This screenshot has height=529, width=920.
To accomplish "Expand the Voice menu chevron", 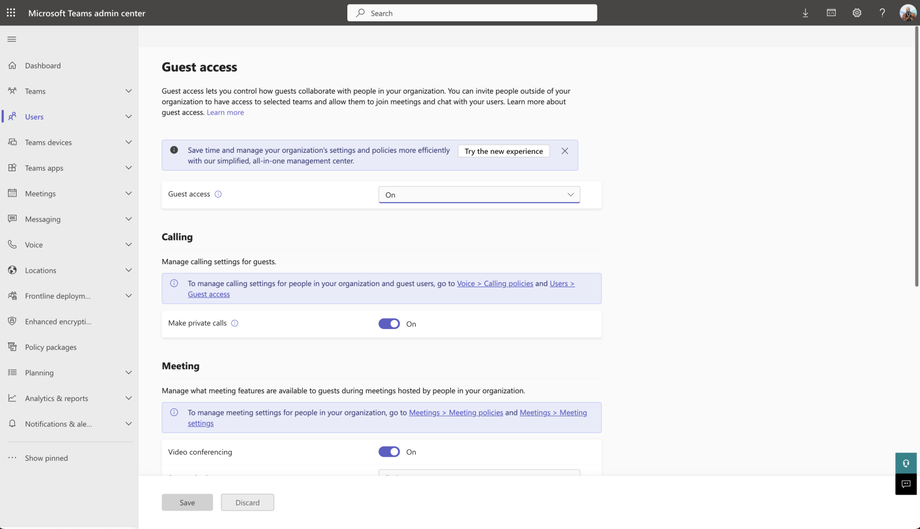I will pos(128,245).
